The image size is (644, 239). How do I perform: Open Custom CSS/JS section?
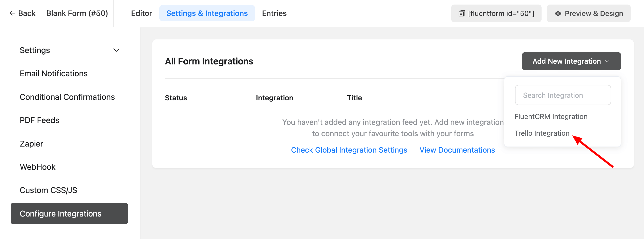tap(48, 190)
